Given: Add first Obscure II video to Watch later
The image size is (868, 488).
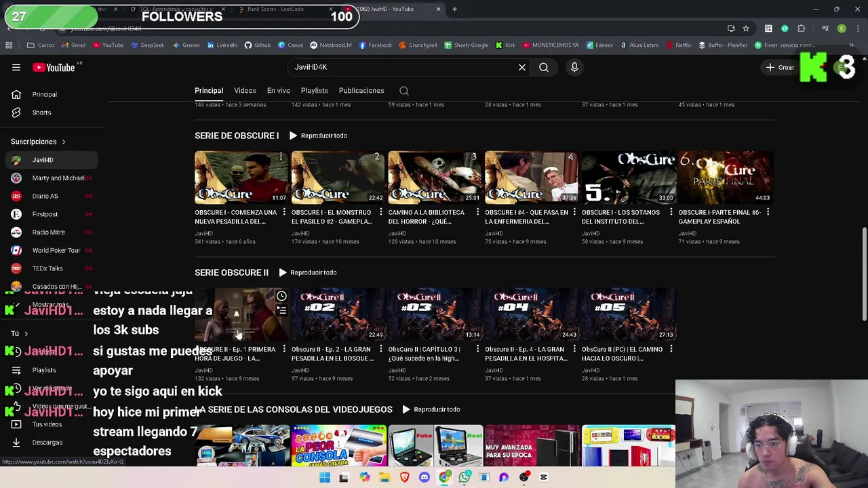Looking at the screenshot, I should (x=281, y=296).
